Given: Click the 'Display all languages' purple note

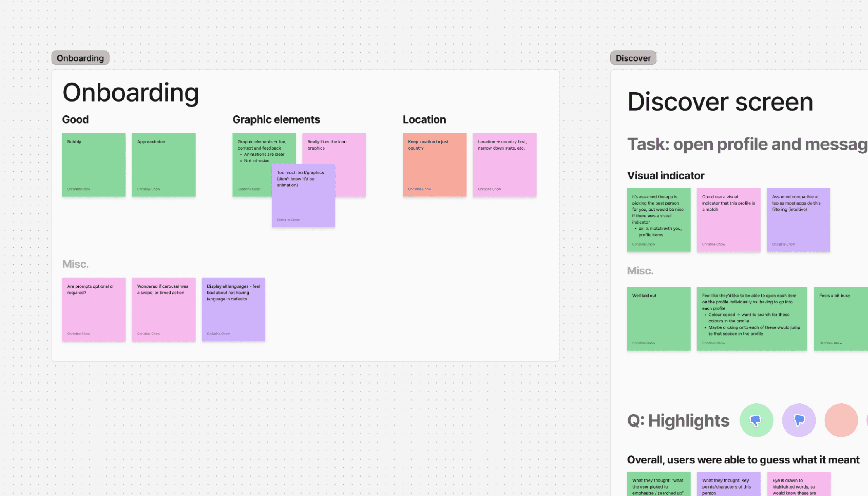Looking at the screenshot, I should tap(234, 309).
